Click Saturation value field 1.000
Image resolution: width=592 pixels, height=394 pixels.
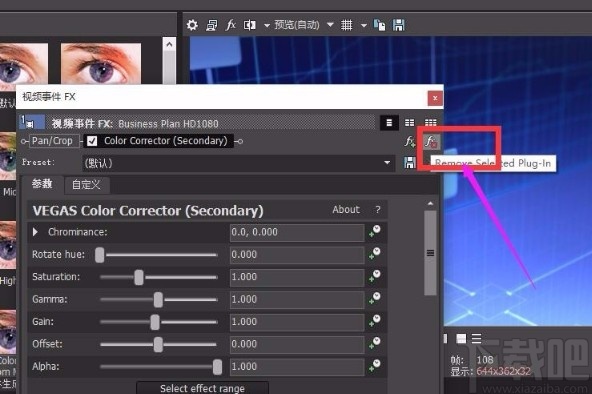point(297,277)
